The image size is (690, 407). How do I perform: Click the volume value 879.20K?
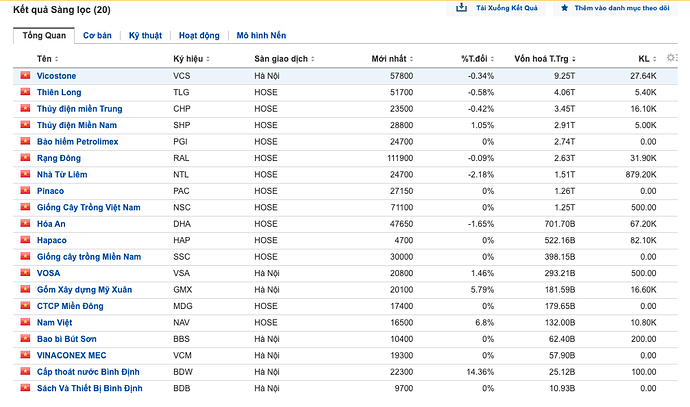[x=641, y=175]
